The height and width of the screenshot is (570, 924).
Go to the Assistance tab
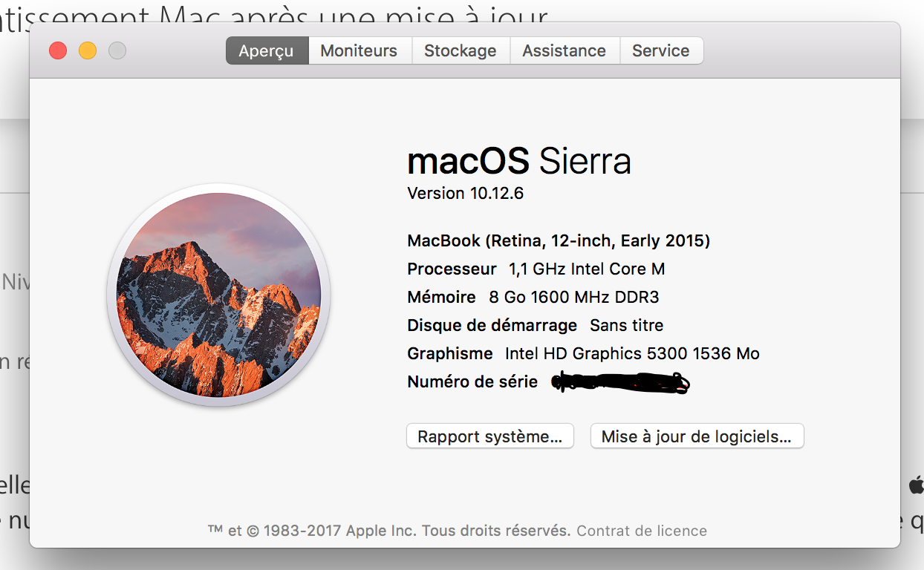pos(564,50)
